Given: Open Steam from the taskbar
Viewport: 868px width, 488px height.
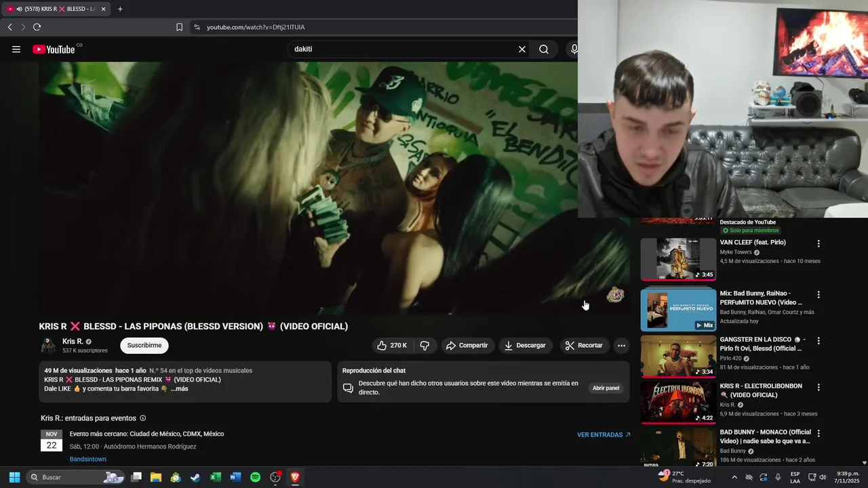Looking at the screenshot, I should pos(195,477).
